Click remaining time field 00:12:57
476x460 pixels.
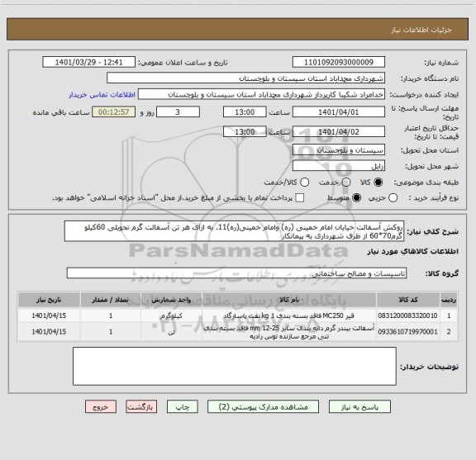pyautogui.click(x=114, y=112)
